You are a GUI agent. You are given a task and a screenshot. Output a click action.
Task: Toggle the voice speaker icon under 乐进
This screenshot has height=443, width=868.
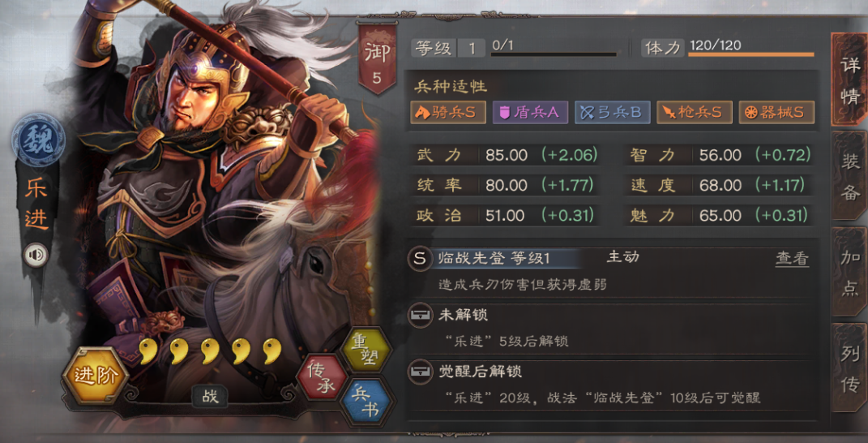36,255
